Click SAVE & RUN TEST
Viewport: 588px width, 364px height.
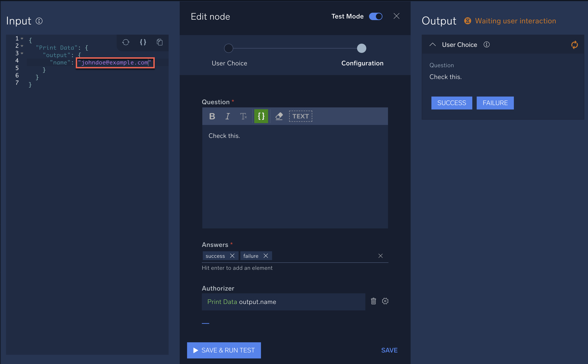point(224,350)
